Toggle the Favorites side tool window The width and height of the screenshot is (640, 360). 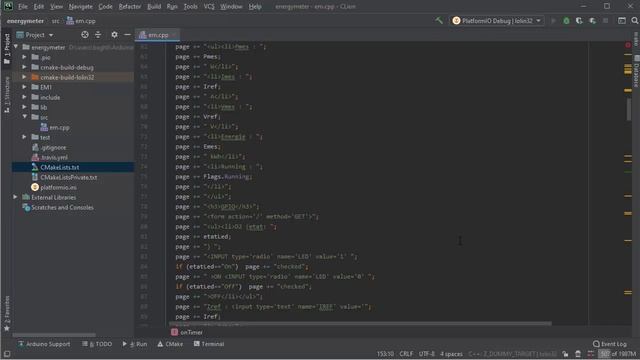(x=7, y=313)
